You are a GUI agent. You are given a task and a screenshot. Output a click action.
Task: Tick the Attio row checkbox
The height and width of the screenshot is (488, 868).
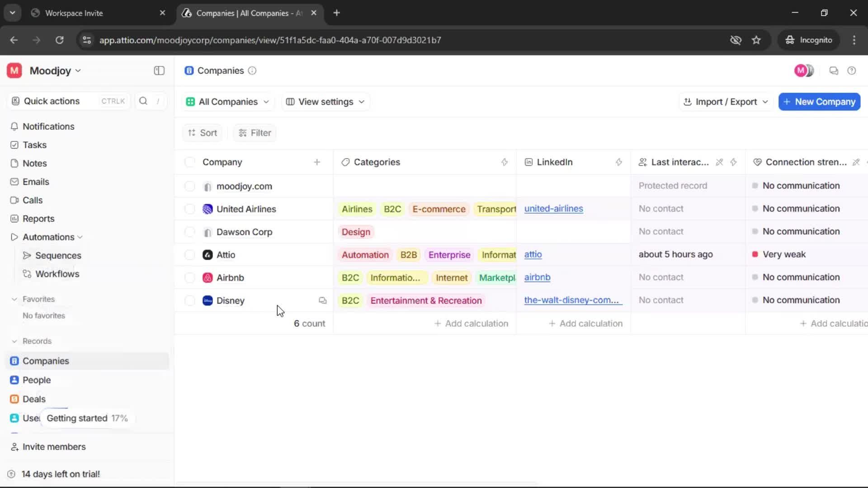190,255
